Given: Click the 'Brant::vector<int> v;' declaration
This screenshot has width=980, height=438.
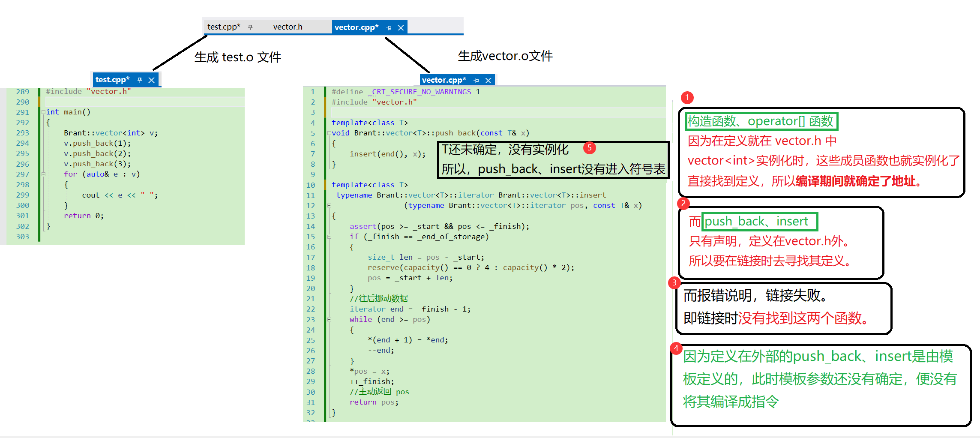Looking at the screenshot, I should point(111,133).
